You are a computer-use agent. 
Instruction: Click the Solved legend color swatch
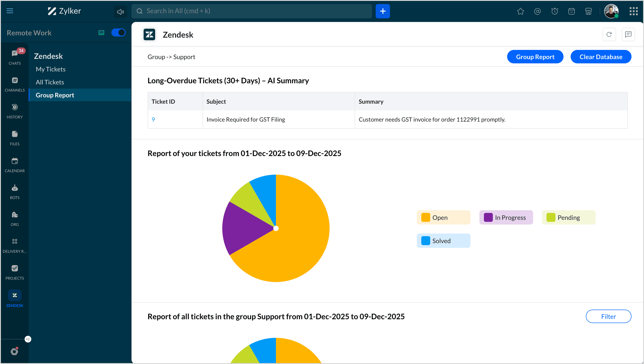426,241
